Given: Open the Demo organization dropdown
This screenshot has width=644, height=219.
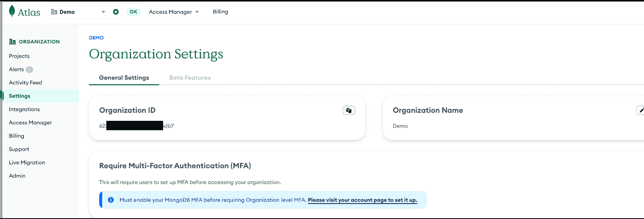Looking at the screenshot, I should pos(78,12).
